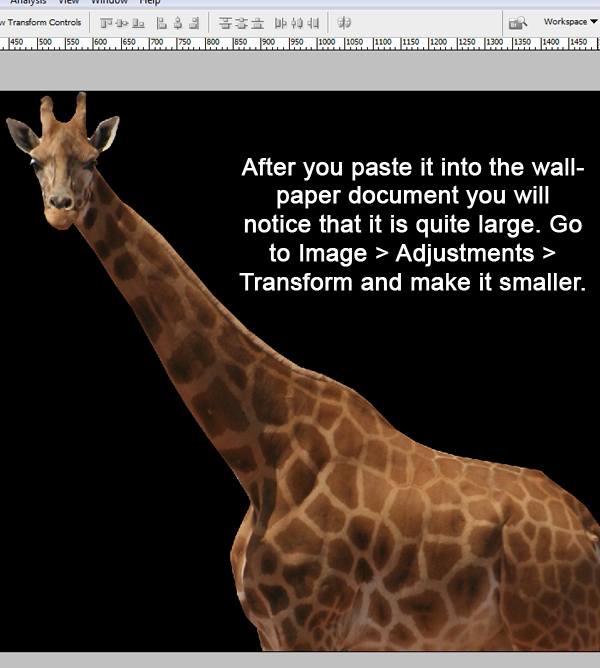Toggle the Show Transform Controls option
600x668 pixels.
point(40,22)
